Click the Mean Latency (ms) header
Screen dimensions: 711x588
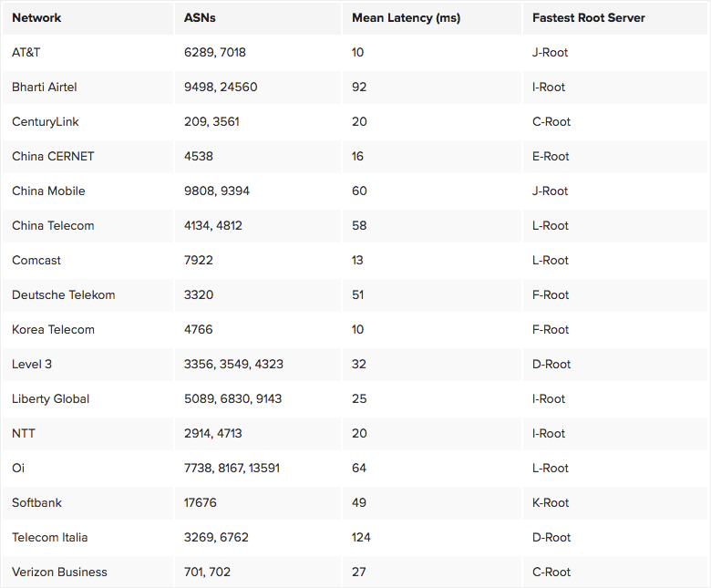pos(407,18)
